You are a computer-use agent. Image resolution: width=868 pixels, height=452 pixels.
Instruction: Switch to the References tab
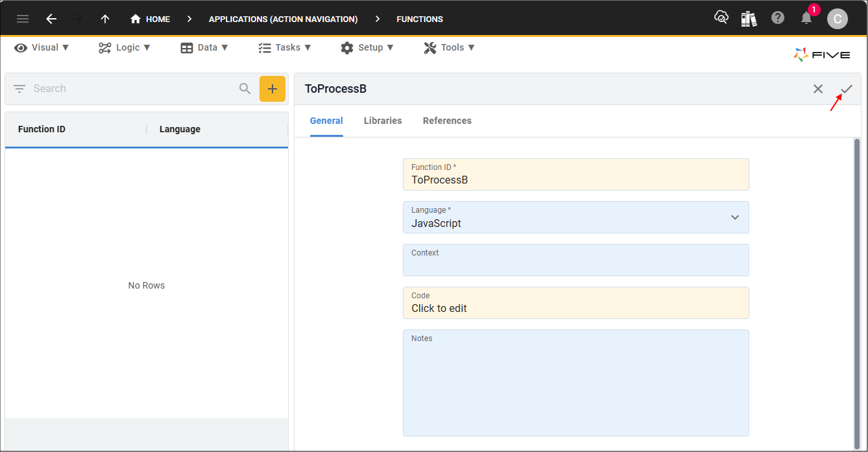(447, 121)
